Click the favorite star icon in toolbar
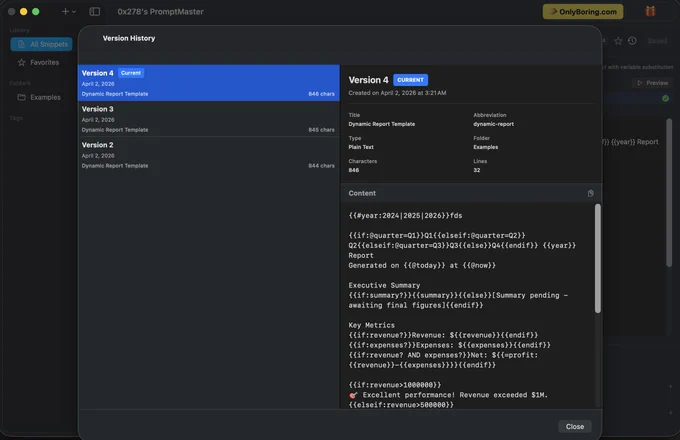The width and height of the screenshot is (680, 440). [618, 41]
